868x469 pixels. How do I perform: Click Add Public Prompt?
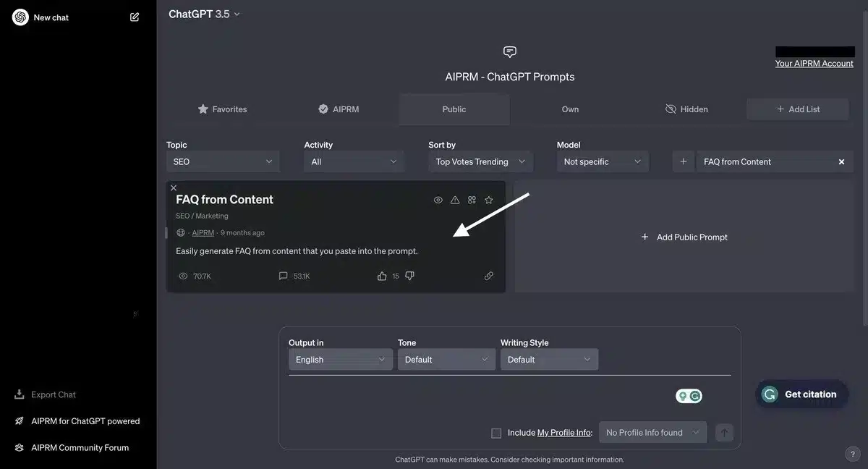[684, 237]
